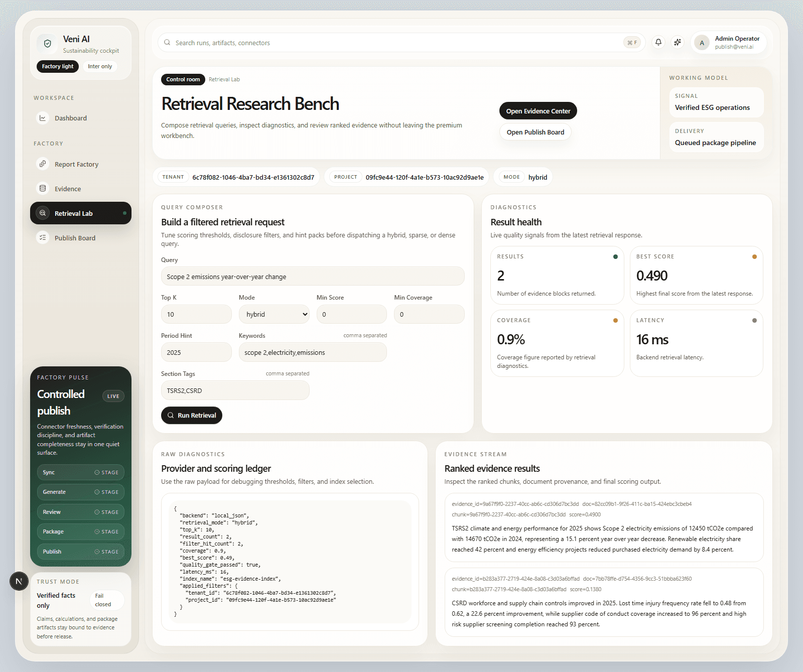Click the notifications bell icon

[658, 43]
